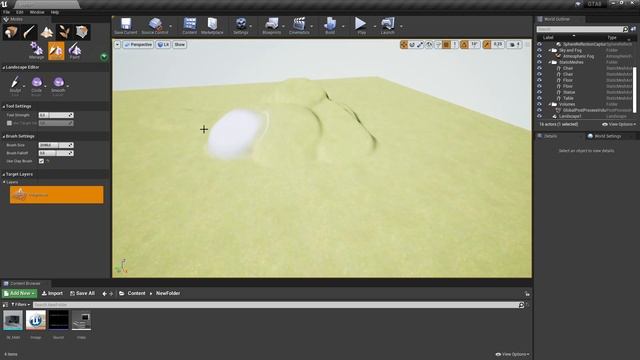The image size is (640, 360).
Task: Navigate to the Content folder breadcrumb
Action: coord(136,293)
